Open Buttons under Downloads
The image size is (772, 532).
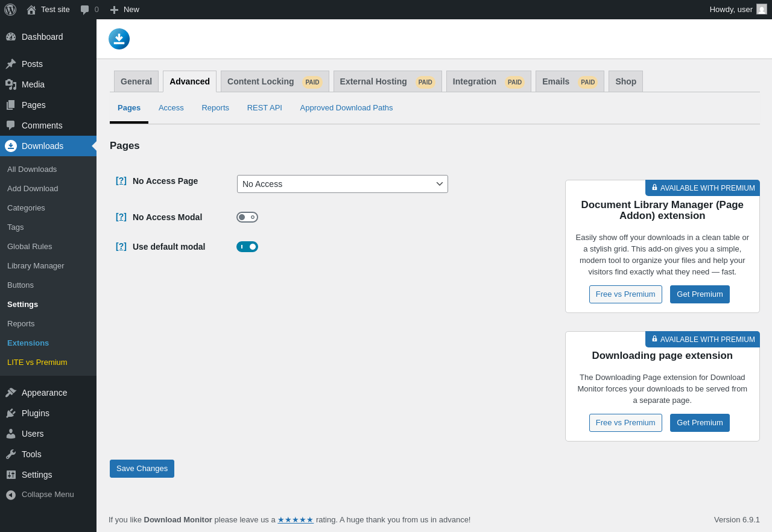(x=21, y=285)
